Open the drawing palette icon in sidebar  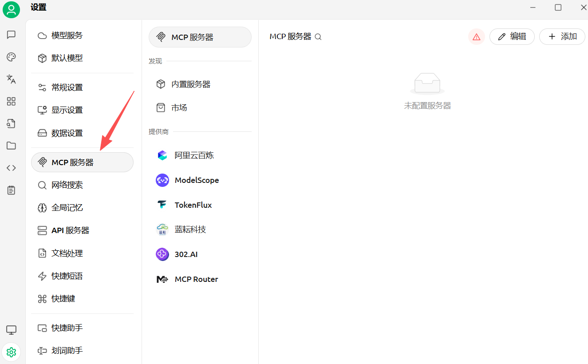(11, 57)
